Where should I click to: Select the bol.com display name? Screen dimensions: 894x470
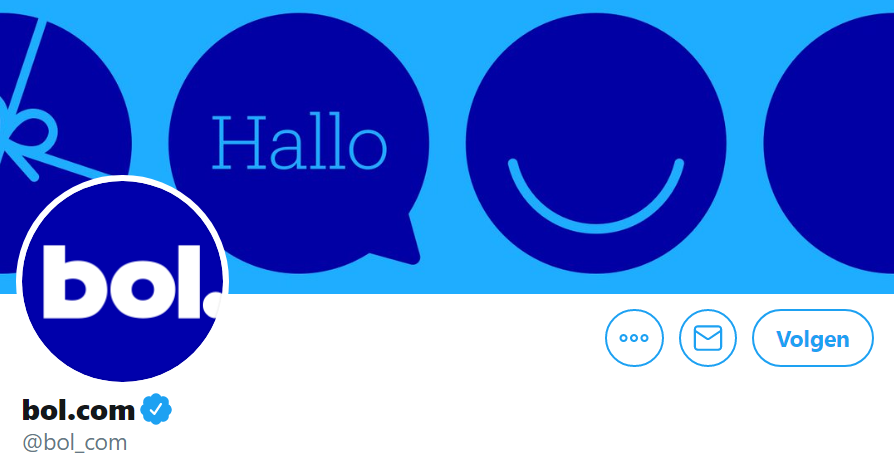pyautogui.click(x=78, y=410)
